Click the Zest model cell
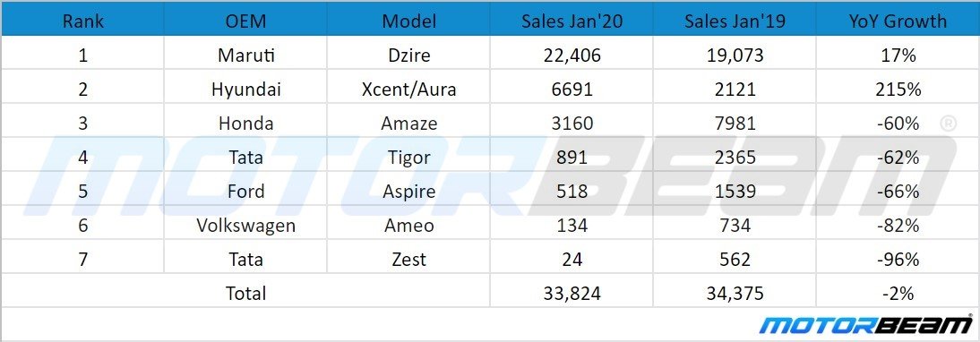 click(x=408, y=259)
